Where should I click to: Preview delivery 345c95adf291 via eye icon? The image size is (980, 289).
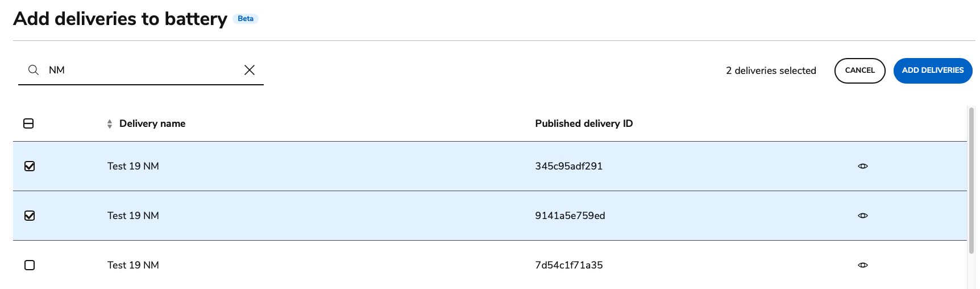point(862,166)
